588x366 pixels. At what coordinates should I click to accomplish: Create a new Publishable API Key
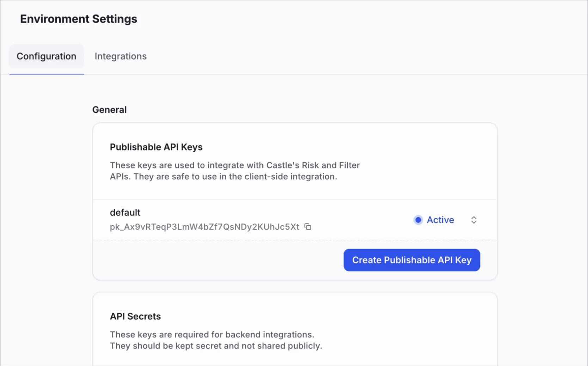click(412, 260)
